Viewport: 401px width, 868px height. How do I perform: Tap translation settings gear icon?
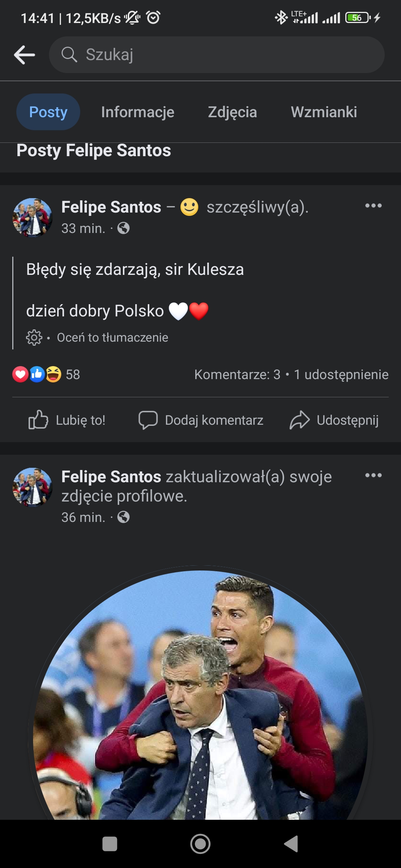pyautogui.click(x=34, y=337)
